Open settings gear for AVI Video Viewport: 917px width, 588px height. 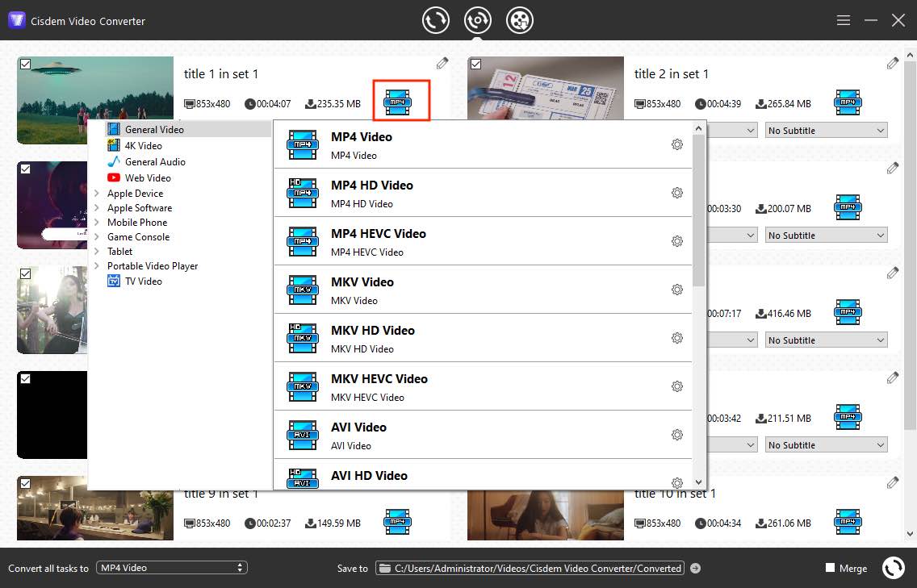pyautogui.click(x=677, y=435)
